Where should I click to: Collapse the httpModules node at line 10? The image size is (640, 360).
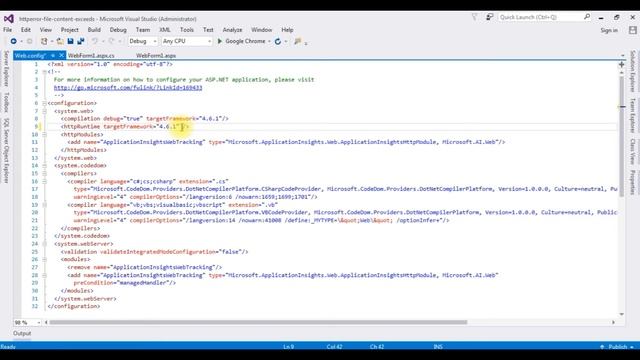tap(44, 134)
